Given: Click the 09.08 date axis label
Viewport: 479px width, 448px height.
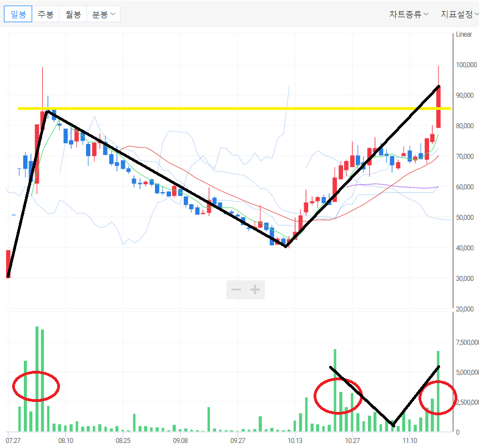Looking at the screenshot, I should pyautogui.click(x=180, y=440).
